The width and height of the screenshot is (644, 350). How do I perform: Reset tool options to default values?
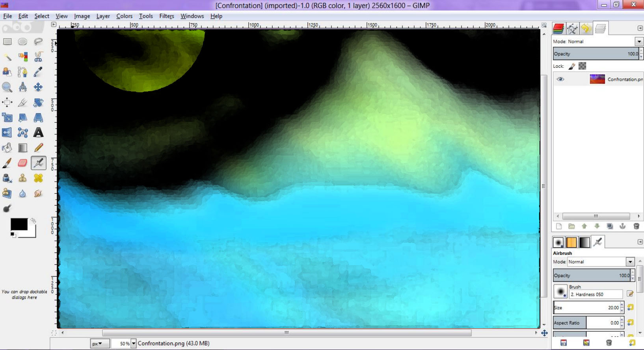pyautogui.click(x=632, y=343)
